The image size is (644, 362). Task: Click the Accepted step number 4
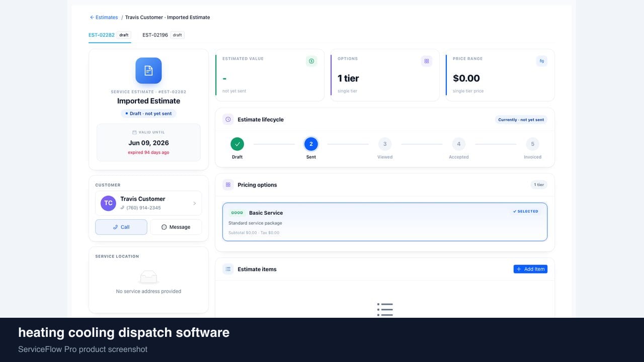click(x=459, y=144)
